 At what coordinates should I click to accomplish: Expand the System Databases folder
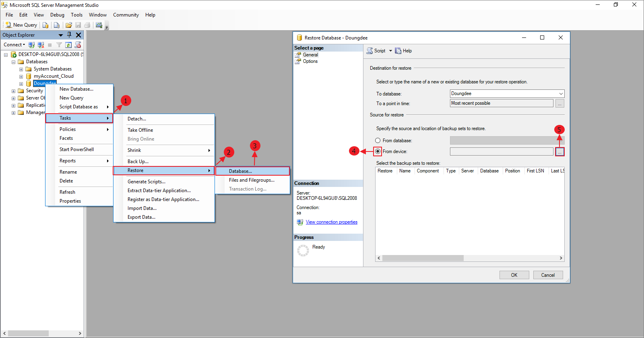pos(21,69)
